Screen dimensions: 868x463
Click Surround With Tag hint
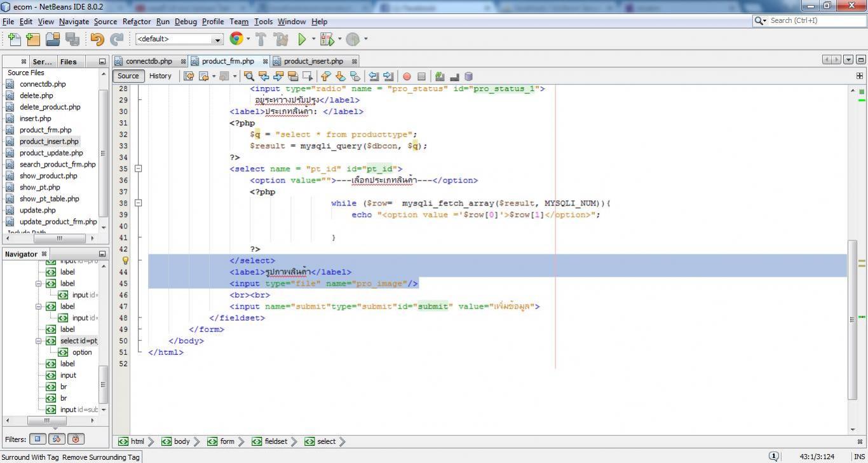(x=30, y=457)
